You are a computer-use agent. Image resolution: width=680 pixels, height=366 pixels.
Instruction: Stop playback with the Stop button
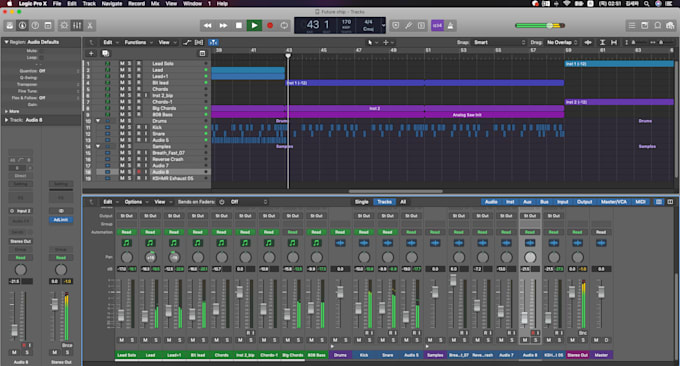239,26
